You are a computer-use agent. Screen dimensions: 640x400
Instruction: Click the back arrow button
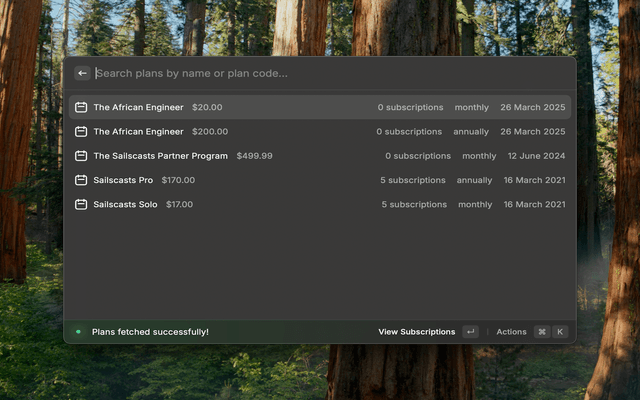coord(82,73)
